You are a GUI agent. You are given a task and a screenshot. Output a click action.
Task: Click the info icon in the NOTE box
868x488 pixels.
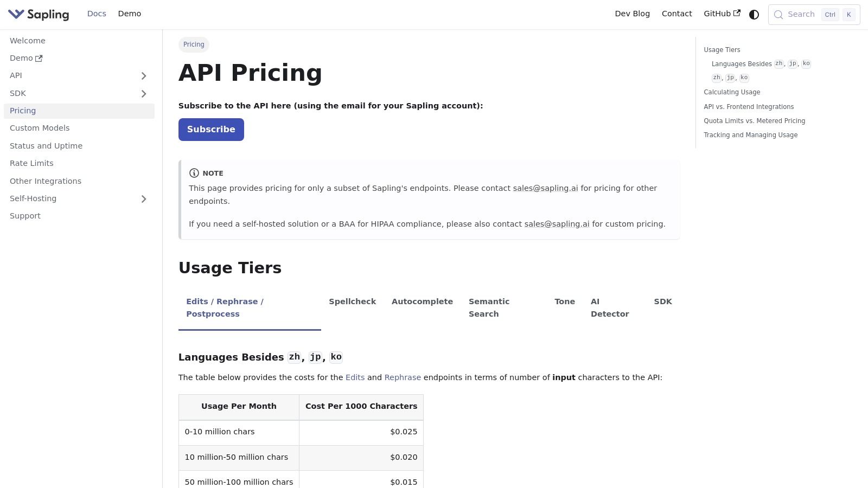(x=194, y=173)
